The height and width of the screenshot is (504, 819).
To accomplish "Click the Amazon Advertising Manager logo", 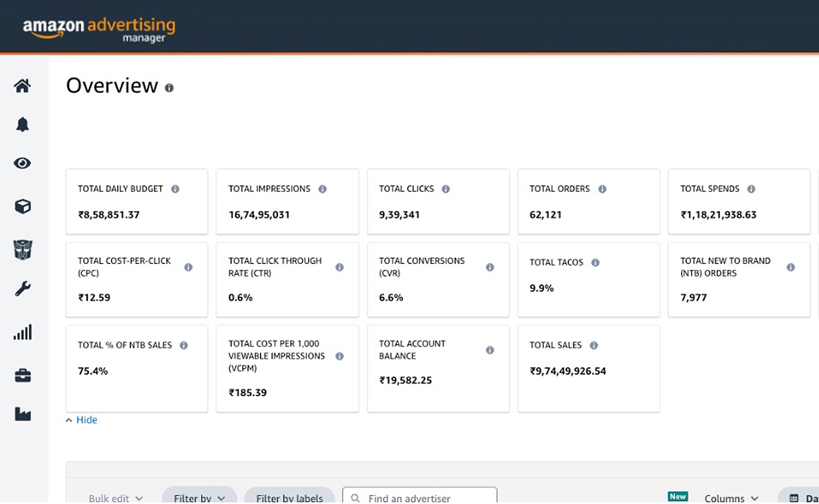I will pyautogui.click(x=99, y=29).
